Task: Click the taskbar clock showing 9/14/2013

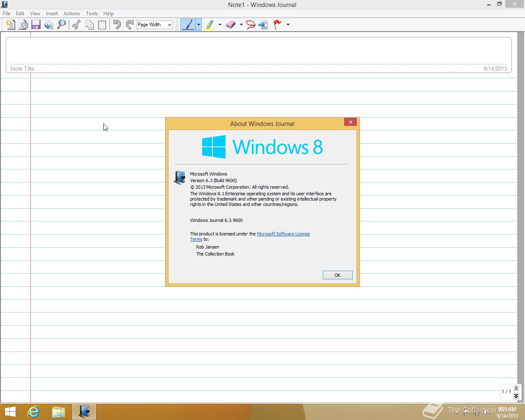Action: (507, 412)
